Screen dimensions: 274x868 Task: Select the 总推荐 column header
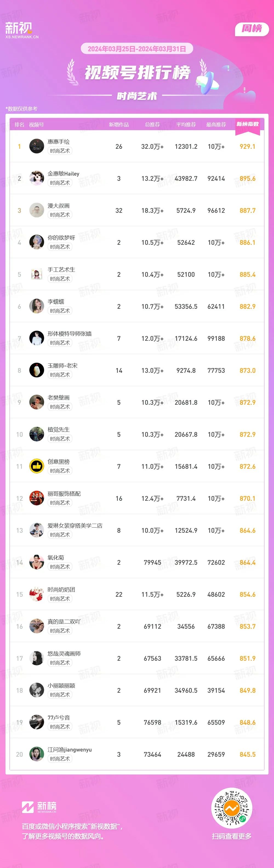point(153,125)
